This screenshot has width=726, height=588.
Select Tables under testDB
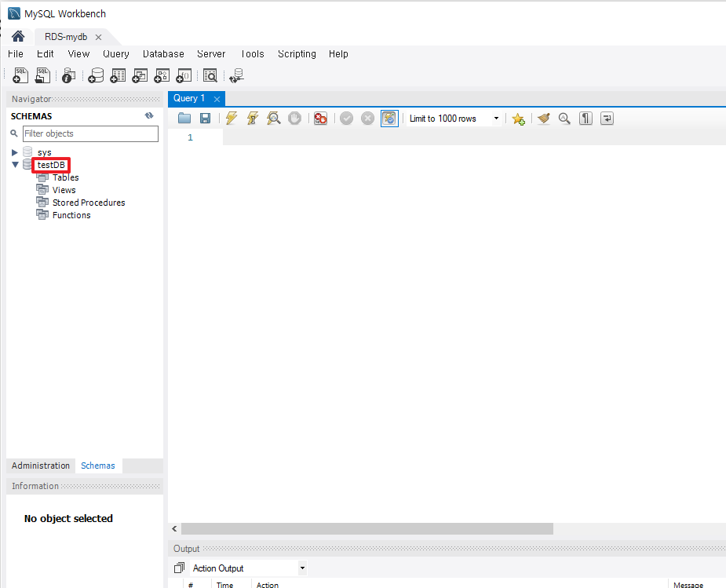[65, 177]
